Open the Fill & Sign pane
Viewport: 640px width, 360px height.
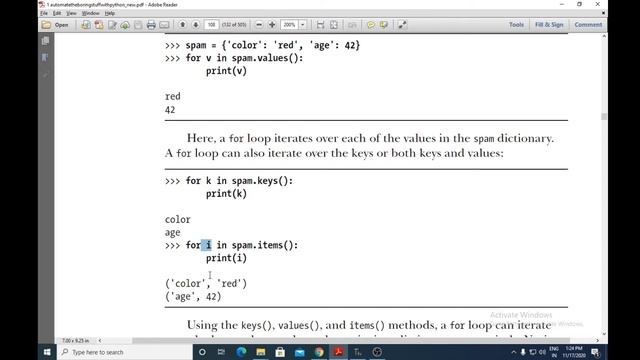click(x=549, y=25)
